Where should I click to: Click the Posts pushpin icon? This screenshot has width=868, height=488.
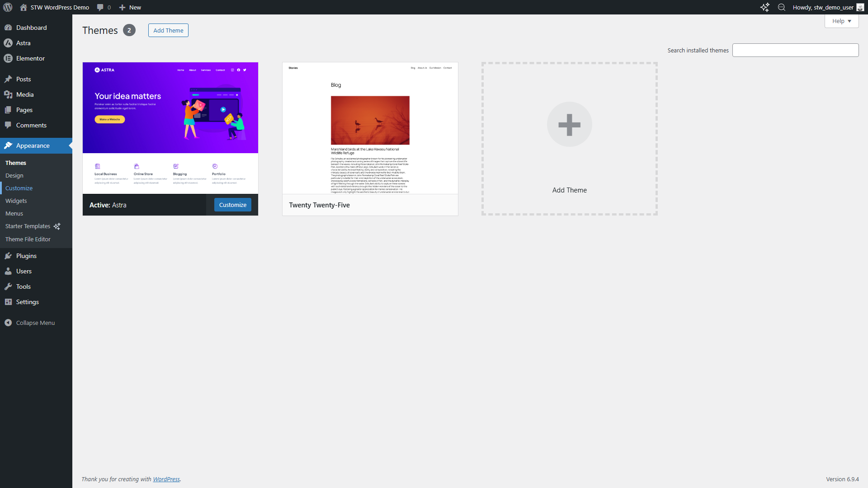[8, 79]
